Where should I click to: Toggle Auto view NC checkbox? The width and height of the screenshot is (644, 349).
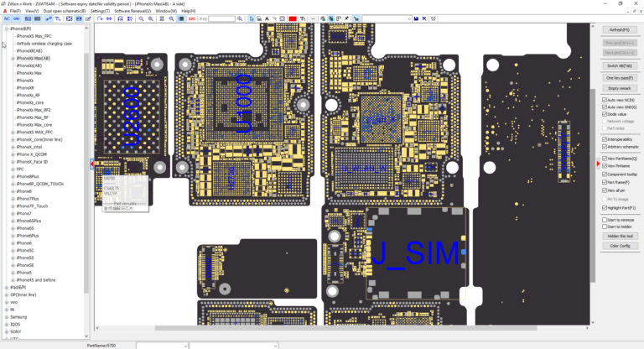(x=605, y=100)
